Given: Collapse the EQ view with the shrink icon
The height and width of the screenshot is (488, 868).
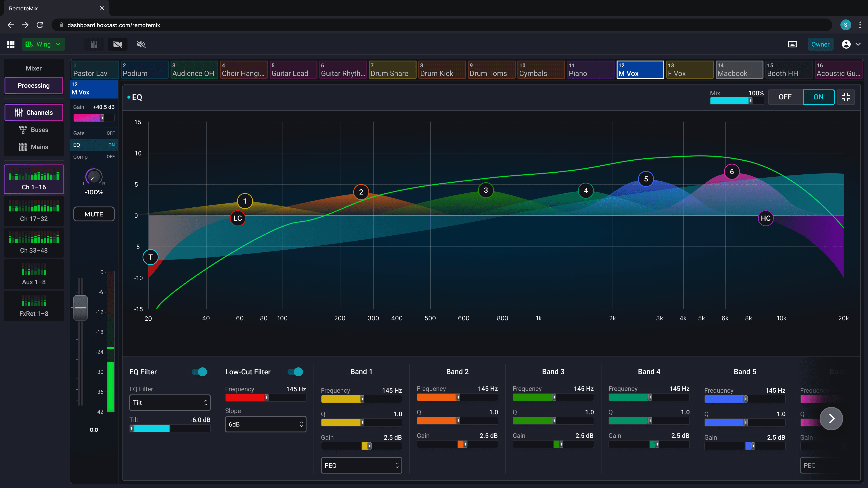Looking at the screenshot, I should click(846, 97).
